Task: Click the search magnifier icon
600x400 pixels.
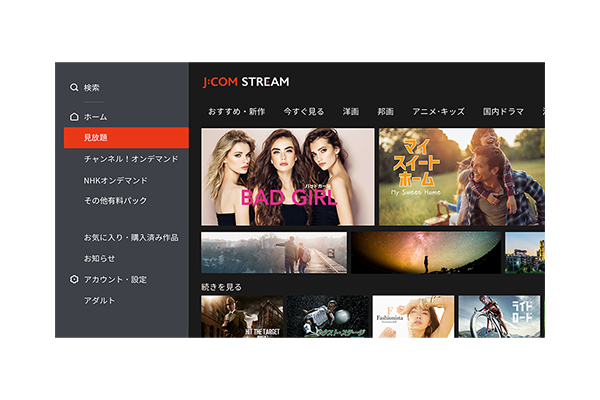Action: tap(74, 88)
